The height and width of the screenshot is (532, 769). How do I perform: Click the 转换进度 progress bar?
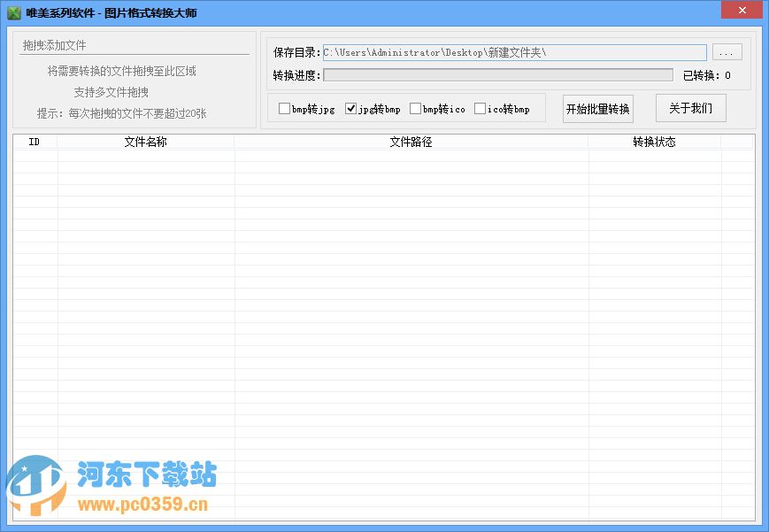click(x=500, y=74)
